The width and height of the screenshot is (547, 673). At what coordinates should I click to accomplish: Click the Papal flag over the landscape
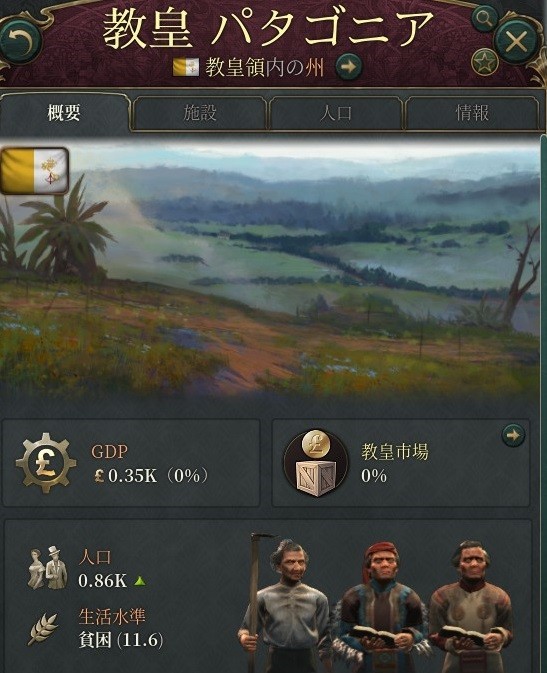point(34,170)
